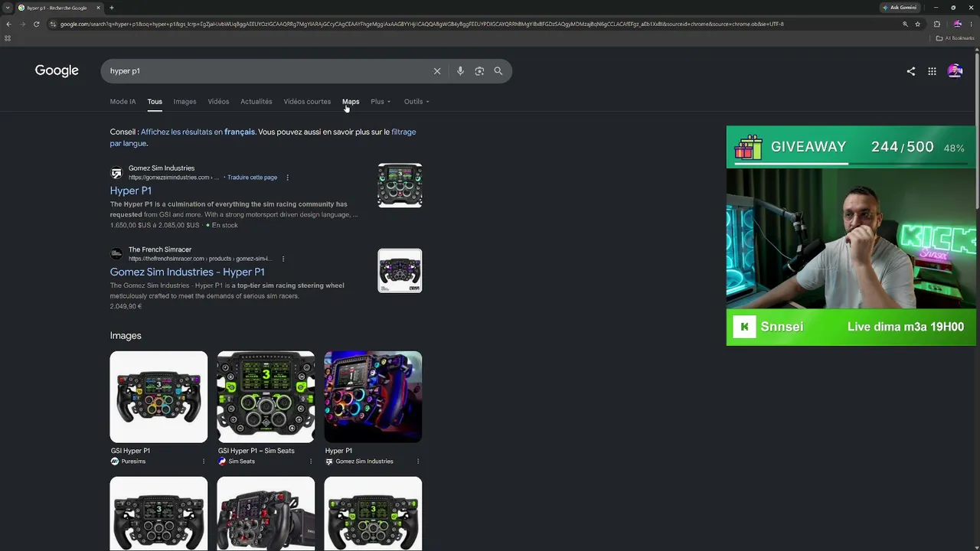Click The French Simracer favicon
The height and width of the screenshot is (551, 980).
tap(116, 254)
